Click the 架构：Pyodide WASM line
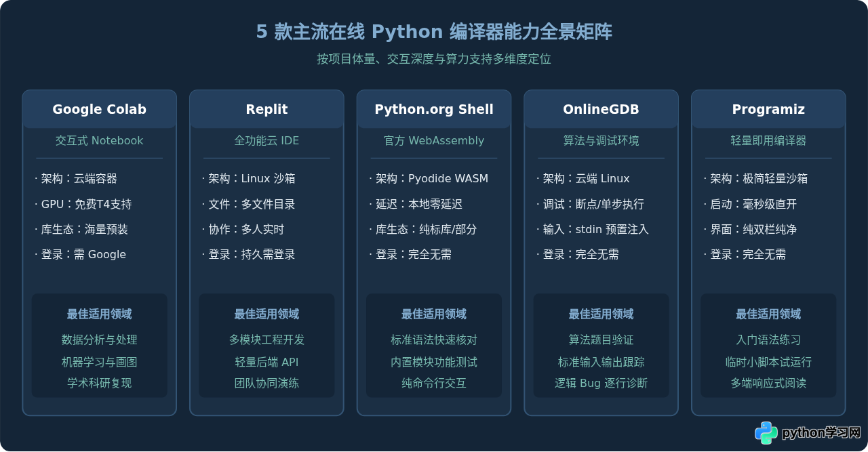The height and width of the screenshot is (452, 868). [x=429, y=179]
